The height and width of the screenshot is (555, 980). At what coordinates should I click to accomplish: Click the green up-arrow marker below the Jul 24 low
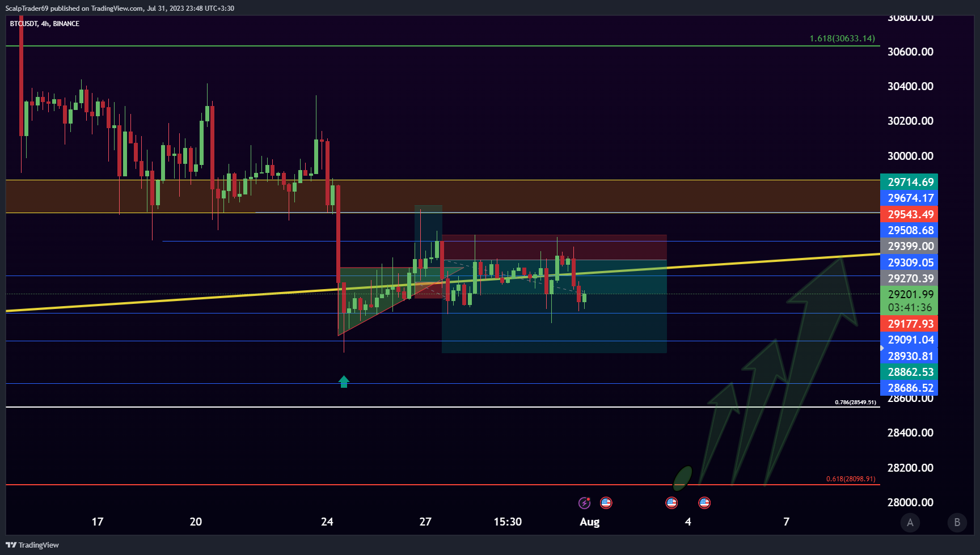point(344,382)
